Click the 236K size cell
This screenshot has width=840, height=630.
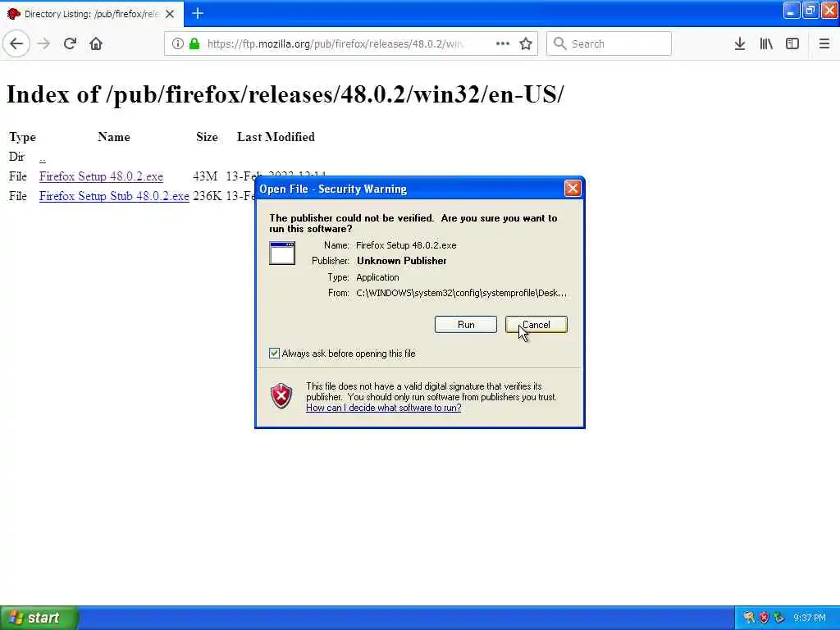coord(208,196)
